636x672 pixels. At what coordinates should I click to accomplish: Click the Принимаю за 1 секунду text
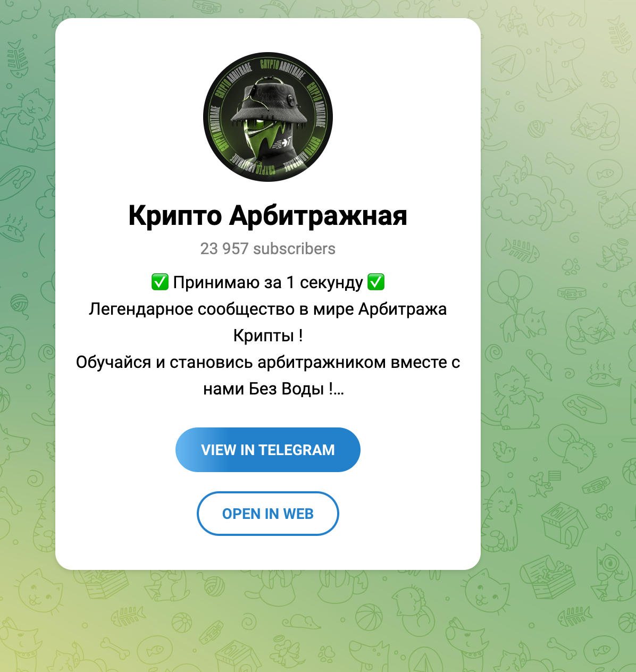(268, 282)
